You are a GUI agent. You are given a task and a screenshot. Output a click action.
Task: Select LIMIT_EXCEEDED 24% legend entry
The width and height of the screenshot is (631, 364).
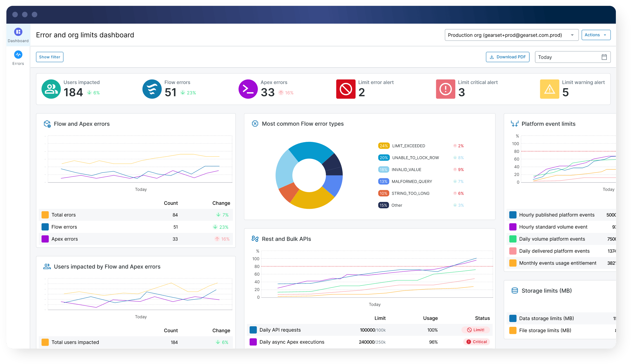pos(408,146)
